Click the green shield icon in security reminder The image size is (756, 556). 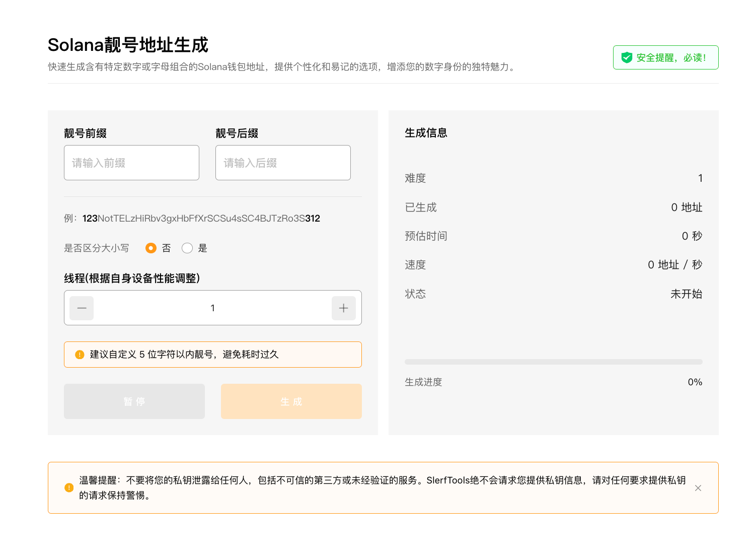(x=627, y=57)
